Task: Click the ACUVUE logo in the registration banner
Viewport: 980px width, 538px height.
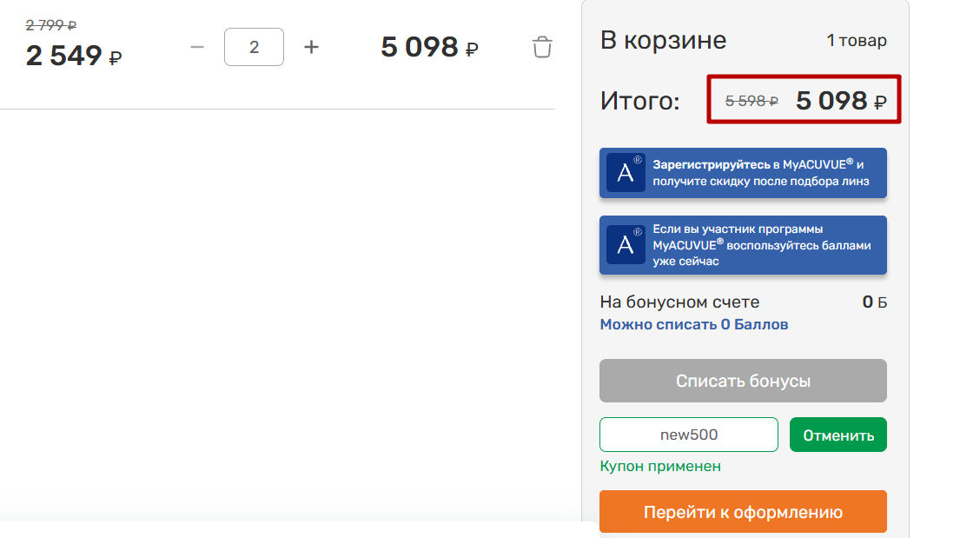Action: [x=626, y=173]
